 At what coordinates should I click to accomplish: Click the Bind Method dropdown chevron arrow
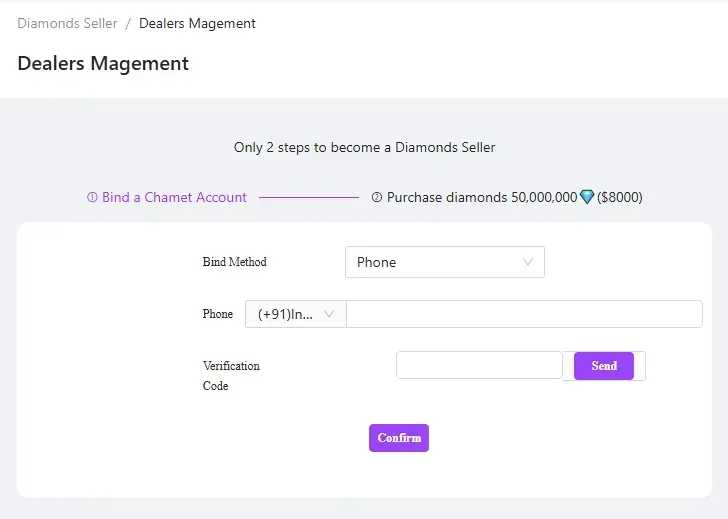528,262
